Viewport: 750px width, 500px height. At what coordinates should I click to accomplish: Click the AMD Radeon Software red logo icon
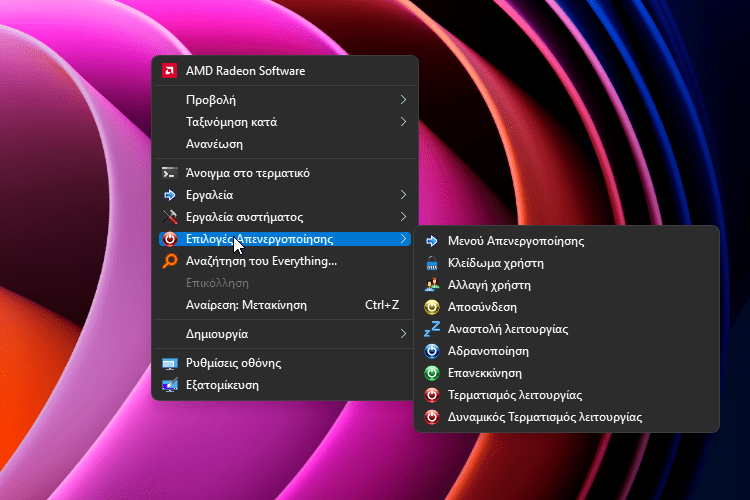[x=169, y=71]
